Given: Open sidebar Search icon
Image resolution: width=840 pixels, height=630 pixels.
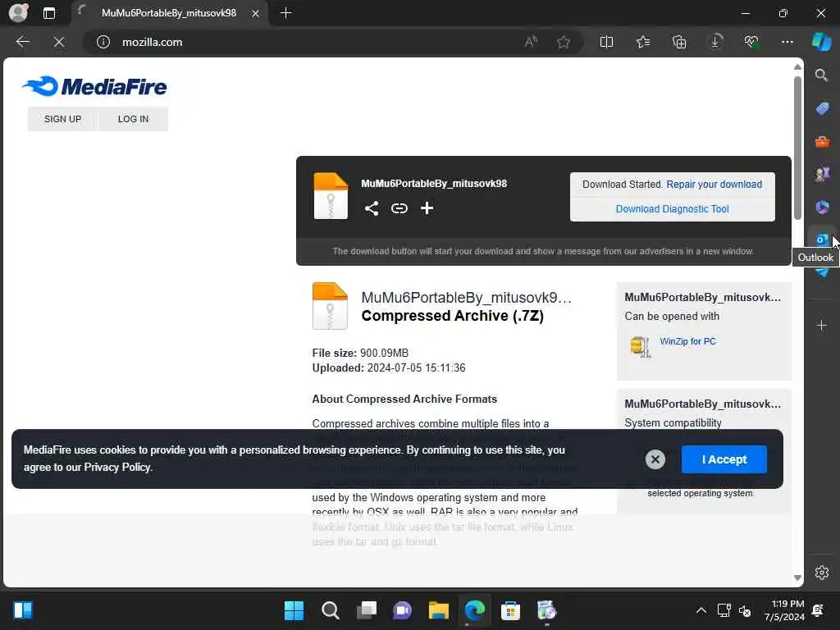Looking at the screenshot, I should pyautogui.click(x=821, y=75).
